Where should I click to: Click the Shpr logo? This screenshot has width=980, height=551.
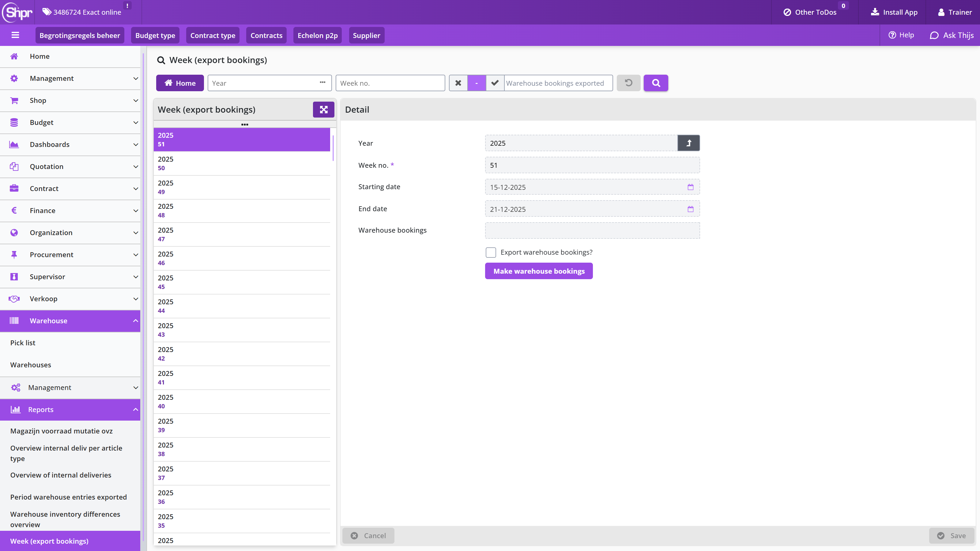[17, 12]
